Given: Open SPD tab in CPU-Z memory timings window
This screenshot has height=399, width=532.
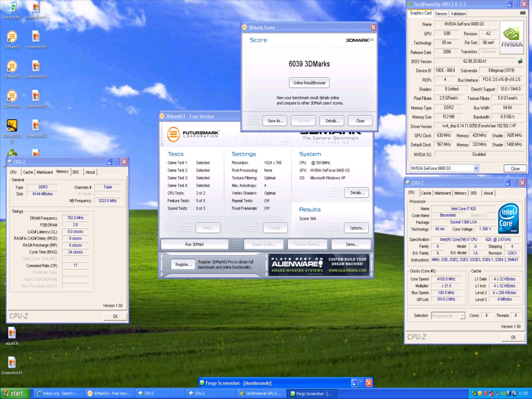Looking at the screenshot, I should (75, 172).
